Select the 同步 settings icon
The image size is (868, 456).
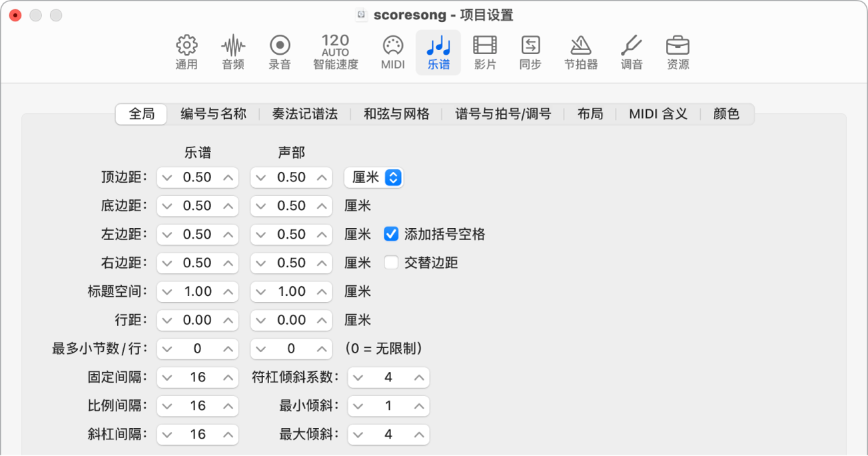(x=530, y=52)
